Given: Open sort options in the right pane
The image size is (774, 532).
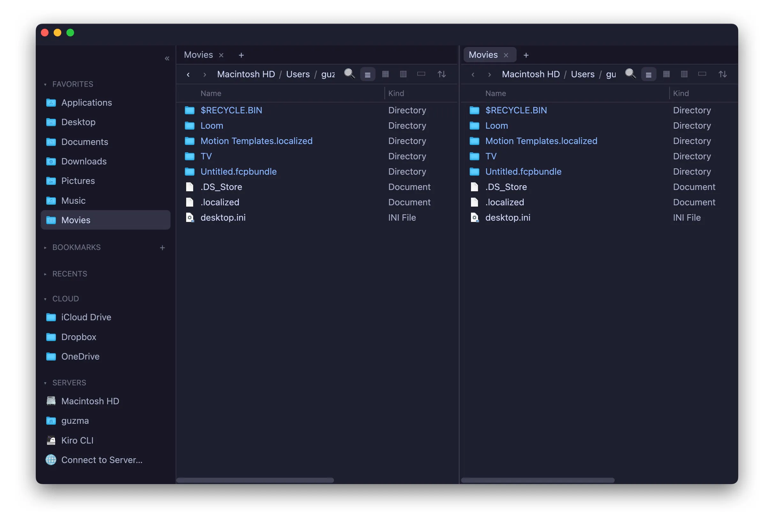Looking at the screenshot, I should click(x=723, y=74).
